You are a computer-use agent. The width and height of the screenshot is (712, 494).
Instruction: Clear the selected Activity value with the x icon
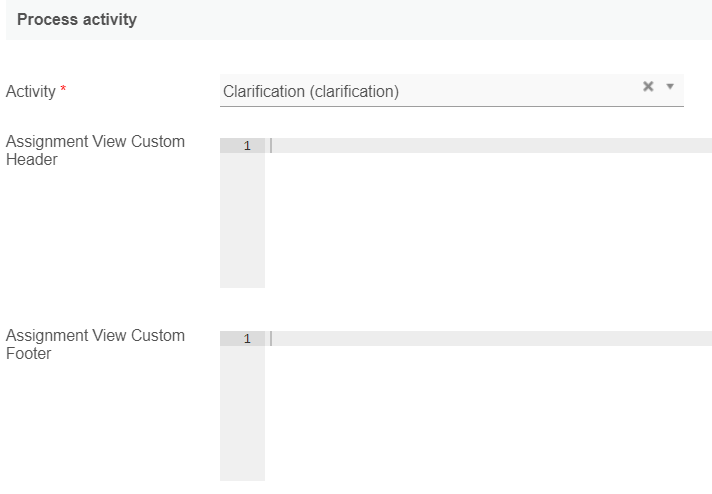tap(648, 87)
